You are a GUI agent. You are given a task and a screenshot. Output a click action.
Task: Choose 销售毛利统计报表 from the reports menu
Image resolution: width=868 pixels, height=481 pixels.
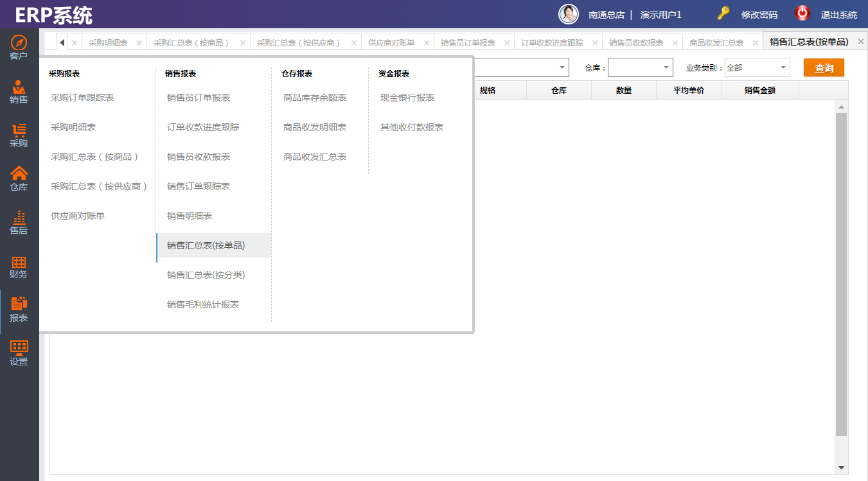point(203,304)
